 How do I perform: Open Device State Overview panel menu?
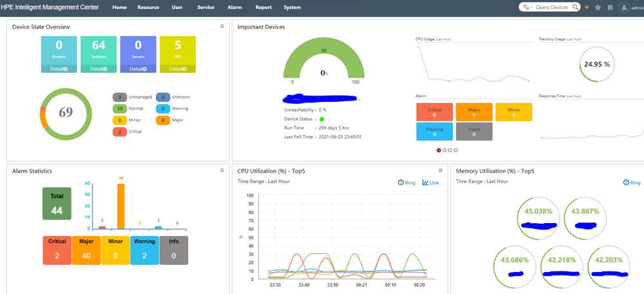[222, 26]
